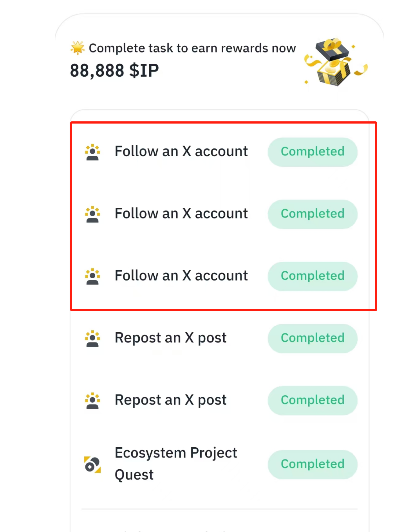Click Completed badge for second Repost an X post
The image size is (397, 532).
(x=312, y=400)
